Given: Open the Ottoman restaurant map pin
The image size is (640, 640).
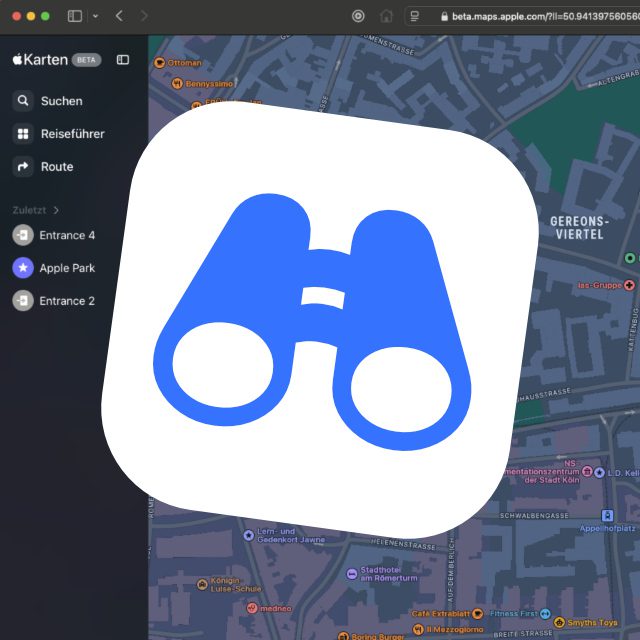Looking at the screenshot, I should (x=159, y=62).
